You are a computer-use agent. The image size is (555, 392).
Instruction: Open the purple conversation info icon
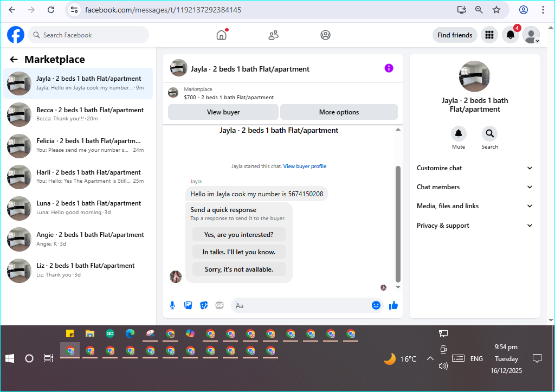tap(389, 68)
